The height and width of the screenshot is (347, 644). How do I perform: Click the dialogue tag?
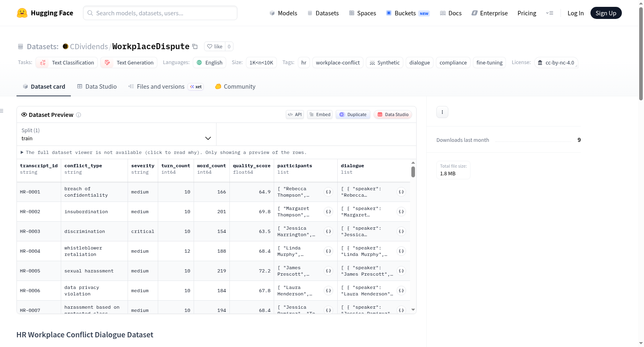point(419,62)
